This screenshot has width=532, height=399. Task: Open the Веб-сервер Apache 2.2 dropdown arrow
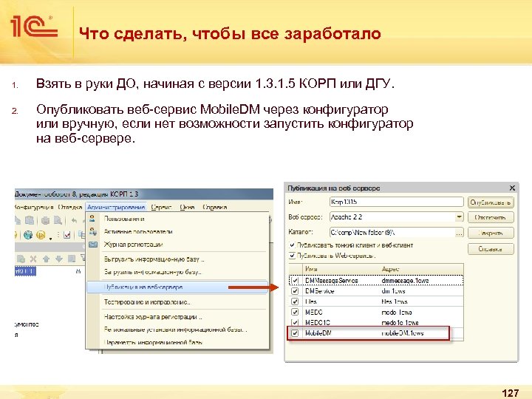[x=459, y=216]
